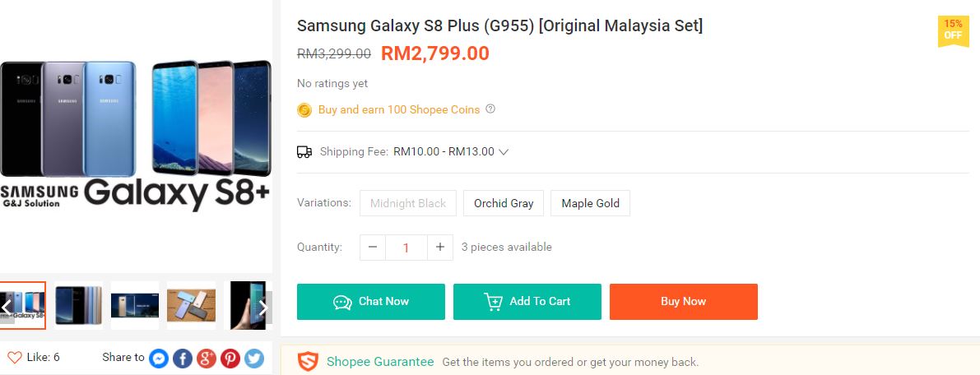980x375 pixels.
Task: Choose Midnight Black variation
Action: pyautogui.click(x=408, y=203)
